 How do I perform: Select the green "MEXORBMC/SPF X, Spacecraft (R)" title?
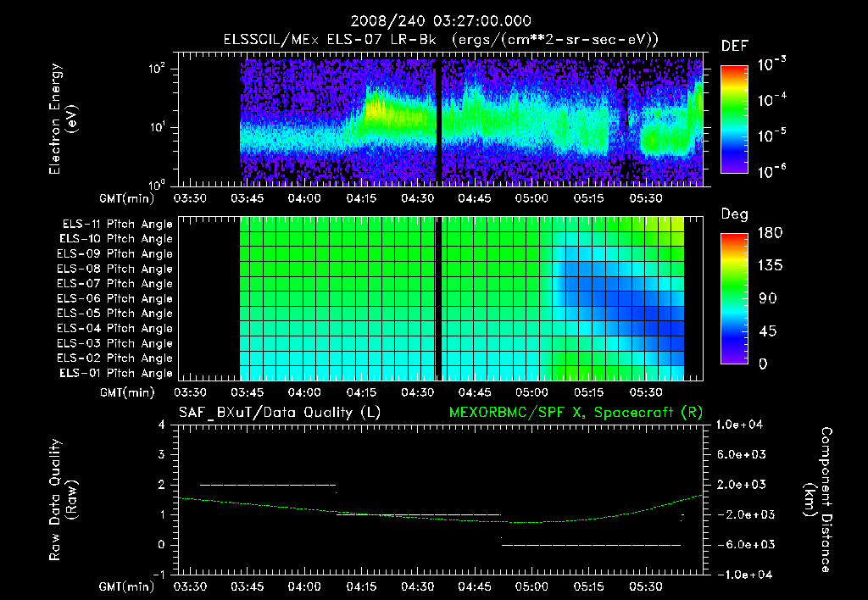tap(576, 413)
